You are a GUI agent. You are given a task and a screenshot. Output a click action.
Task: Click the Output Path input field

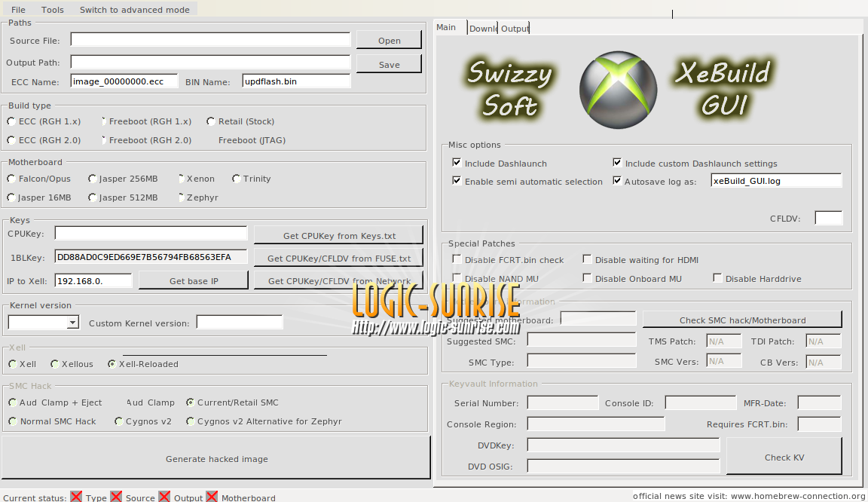(210, 62)
